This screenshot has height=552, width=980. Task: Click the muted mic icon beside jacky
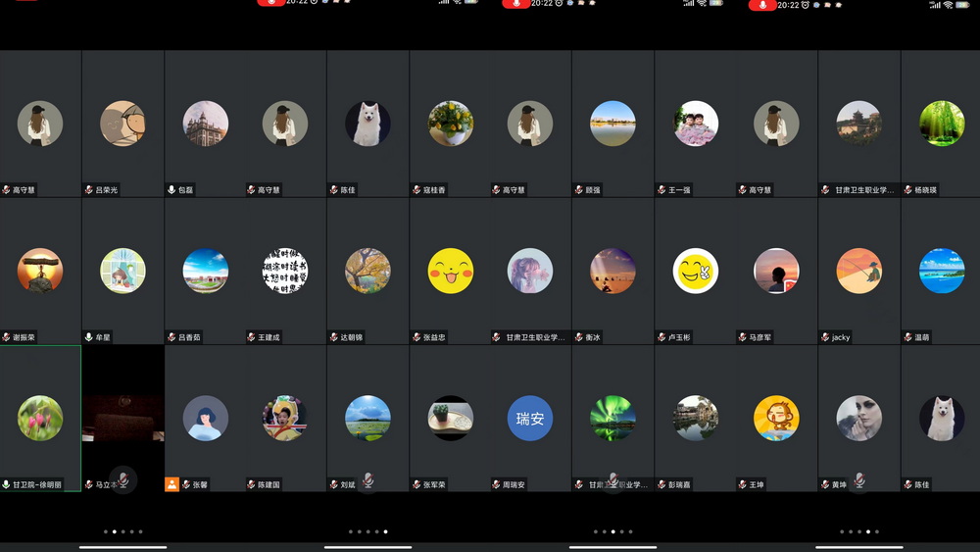click(x=825, y=337)
